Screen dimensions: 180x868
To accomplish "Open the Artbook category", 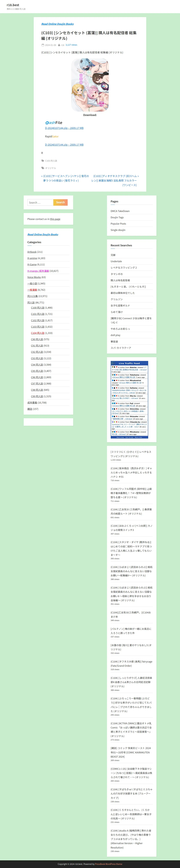I will coord(32,252).
